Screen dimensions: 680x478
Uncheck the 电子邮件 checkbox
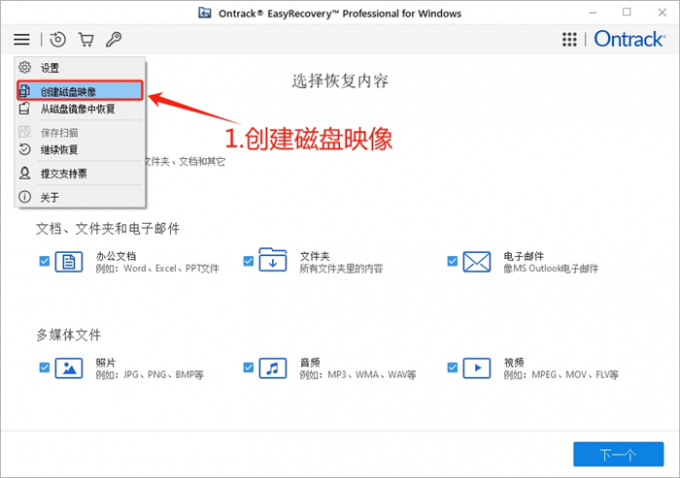coord(452,261)
